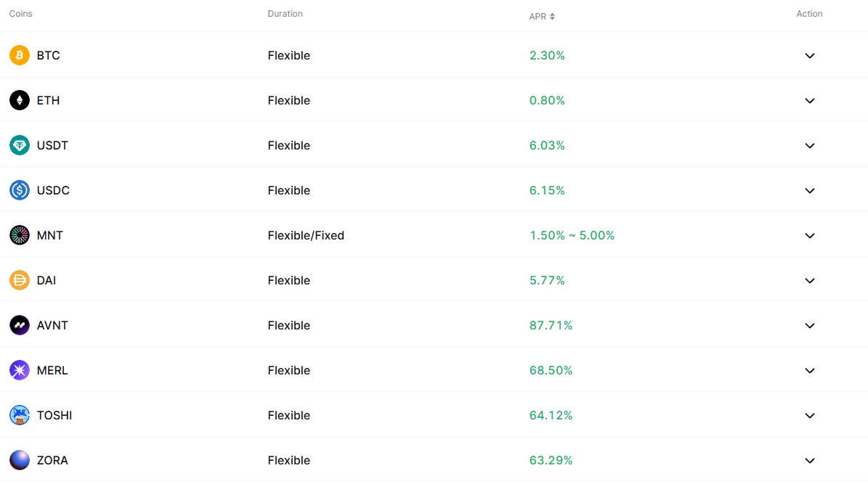This screenshot has height=484, width=868.
Task: Click the DAI coin icon
Action: [20, 280]
